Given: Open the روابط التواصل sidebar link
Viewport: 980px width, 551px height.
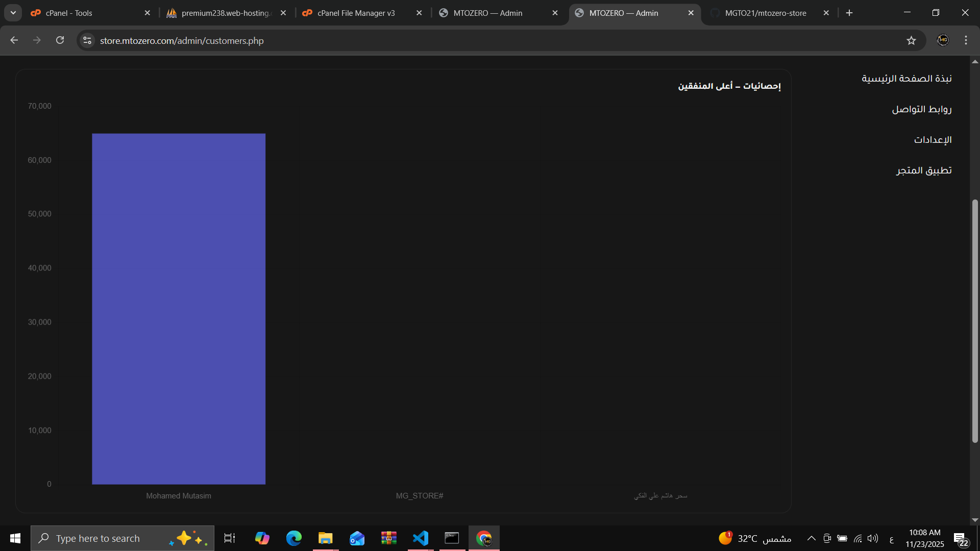Looking at the screenshot, I should (x=921, y=109).
